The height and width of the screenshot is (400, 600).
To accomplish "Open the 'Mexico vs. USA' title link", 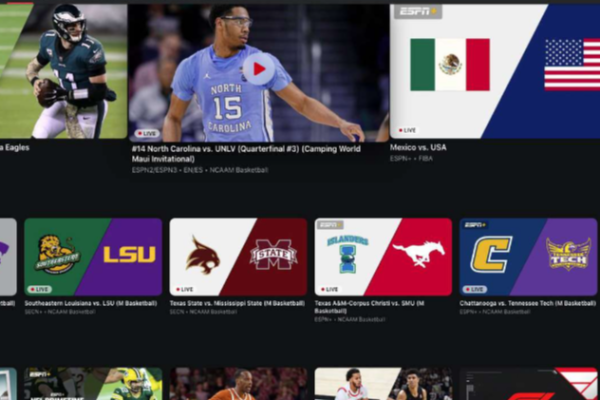I will click(x=418, y=147).
